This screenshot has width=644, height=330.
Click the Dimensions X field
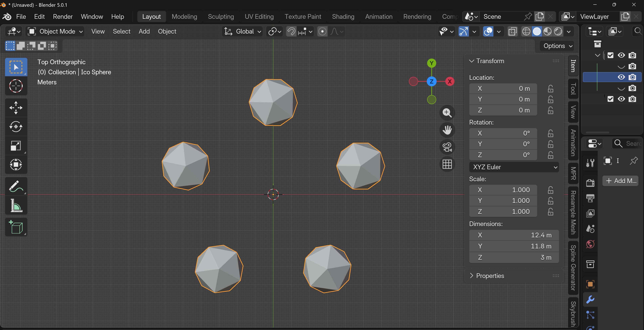[514, 235]
